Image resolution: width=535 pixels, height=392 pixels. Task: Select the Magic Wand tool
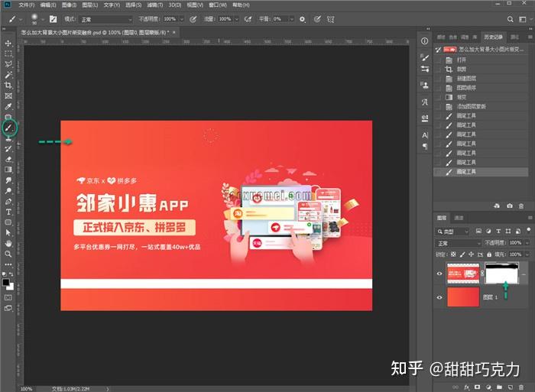coord(8,75)
